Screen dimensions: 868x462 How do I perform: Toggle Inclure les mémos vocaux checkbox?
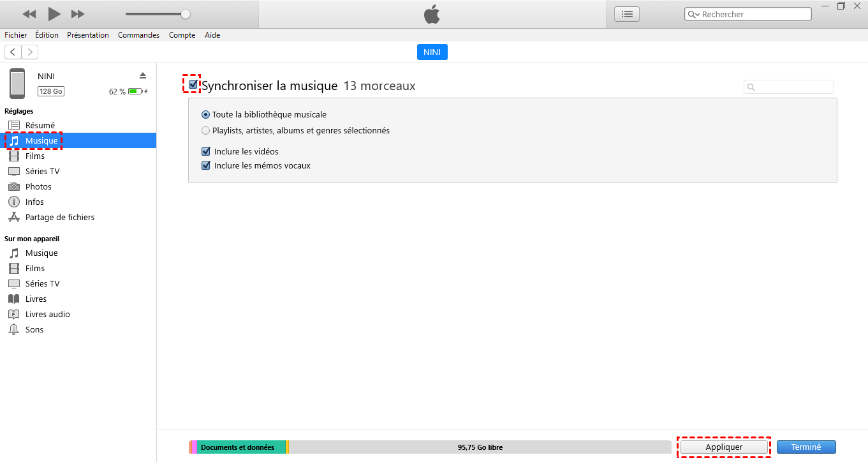206,166
